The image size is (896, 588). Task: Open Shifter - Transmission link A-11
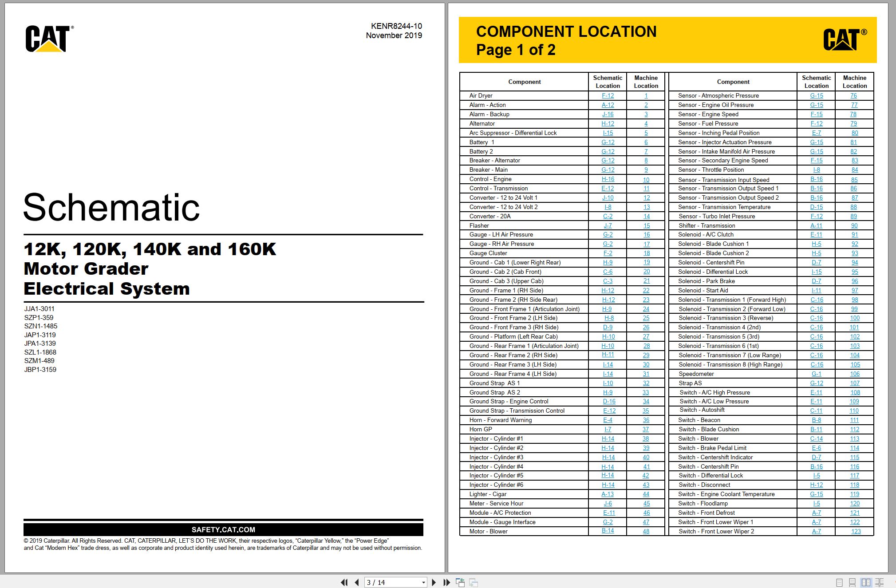816,225
